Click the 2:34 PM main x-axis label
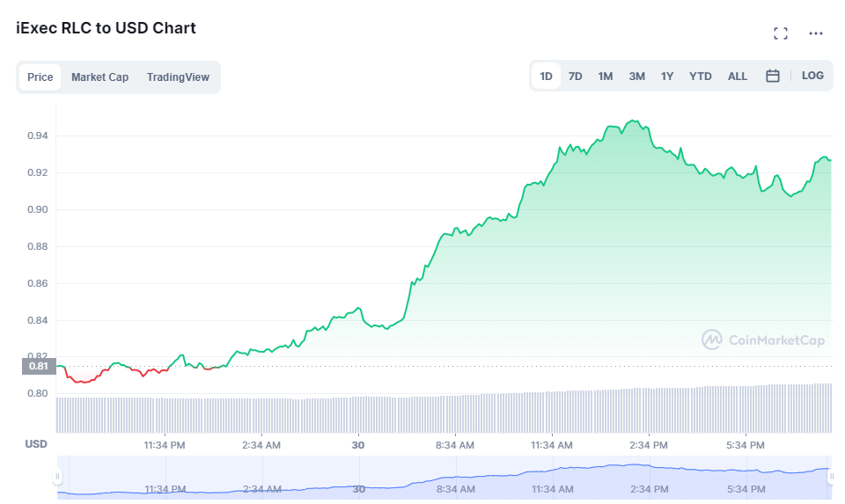Image resolution: width=845 pixels, height=504 pixels. 649,445
